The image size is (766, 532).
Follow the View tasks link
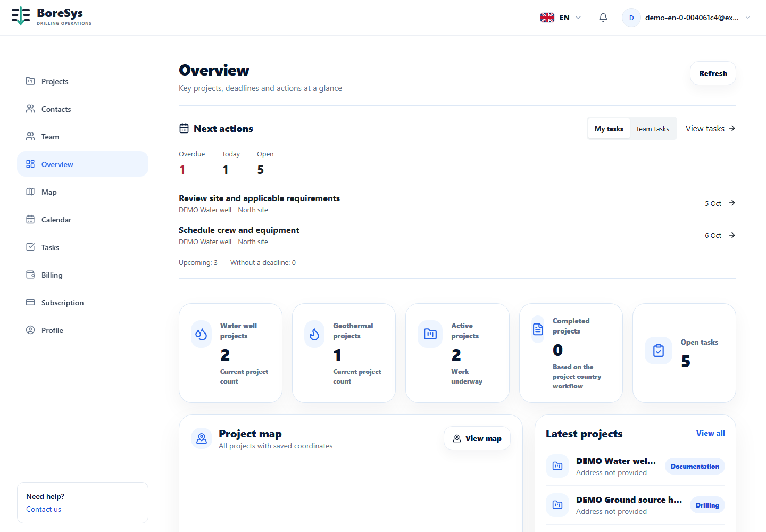click(x=710, y=128)
